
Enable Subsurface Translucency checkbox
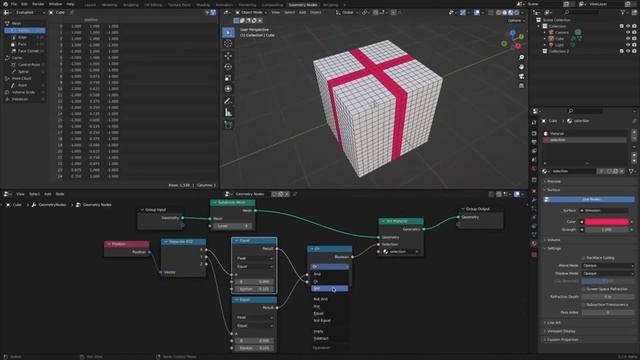click(x=584, y=305)
